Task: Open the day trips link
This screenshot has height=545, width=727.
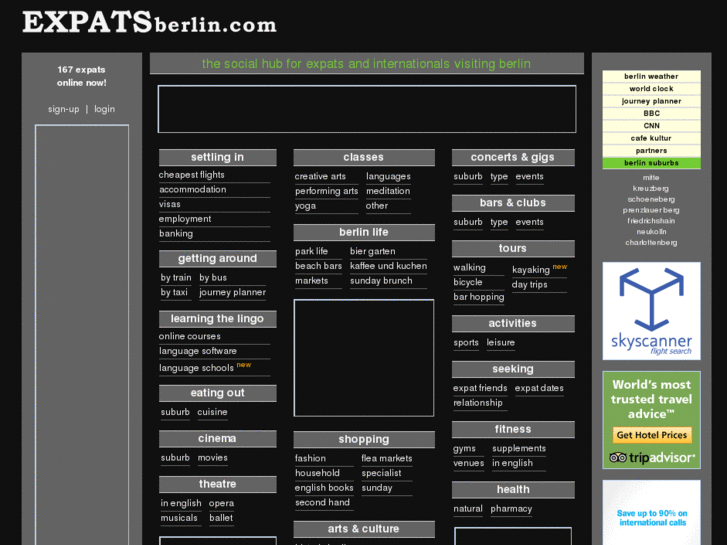Action: 529,285
